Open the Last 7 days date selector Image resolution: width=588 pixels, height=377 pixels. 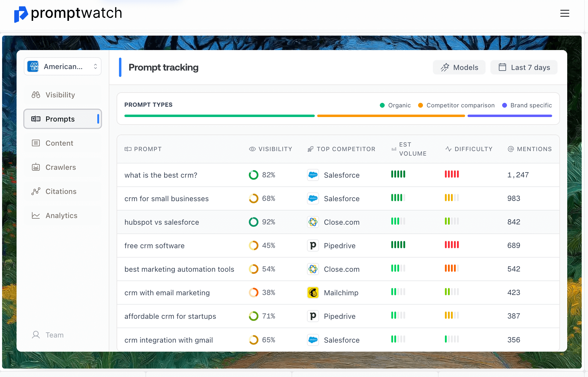point(524,67)
